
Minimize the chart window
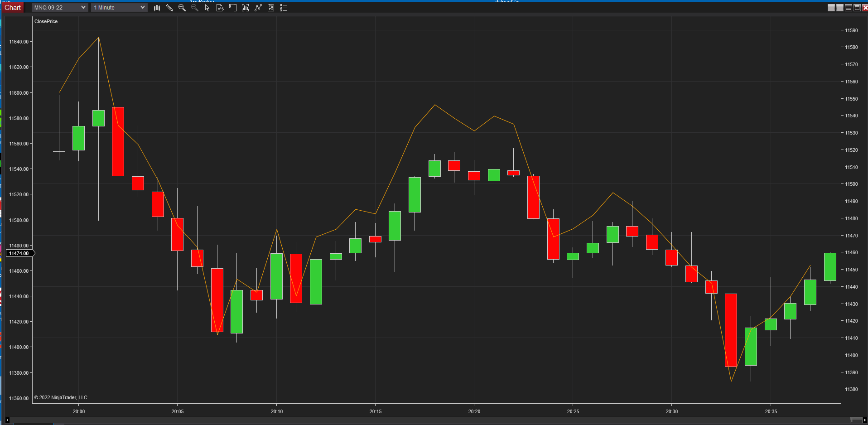(849, 8)
